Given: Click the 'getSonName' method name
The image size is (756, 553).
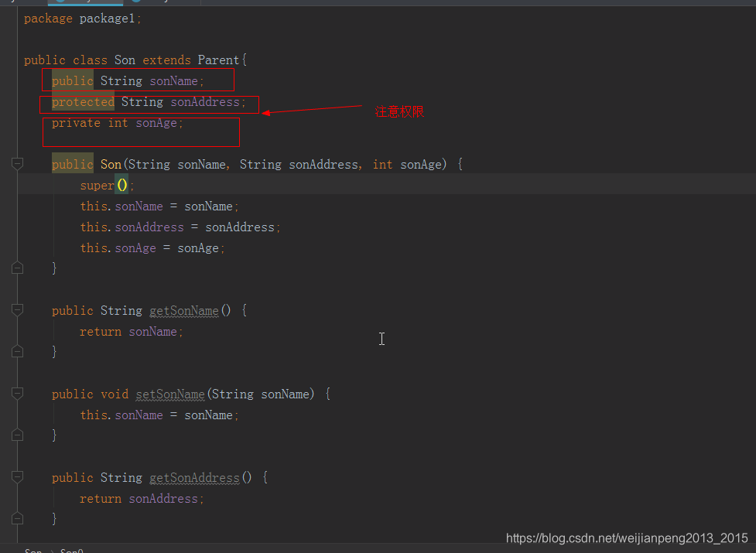Looking at the screenshot, I should coord(184,311).
